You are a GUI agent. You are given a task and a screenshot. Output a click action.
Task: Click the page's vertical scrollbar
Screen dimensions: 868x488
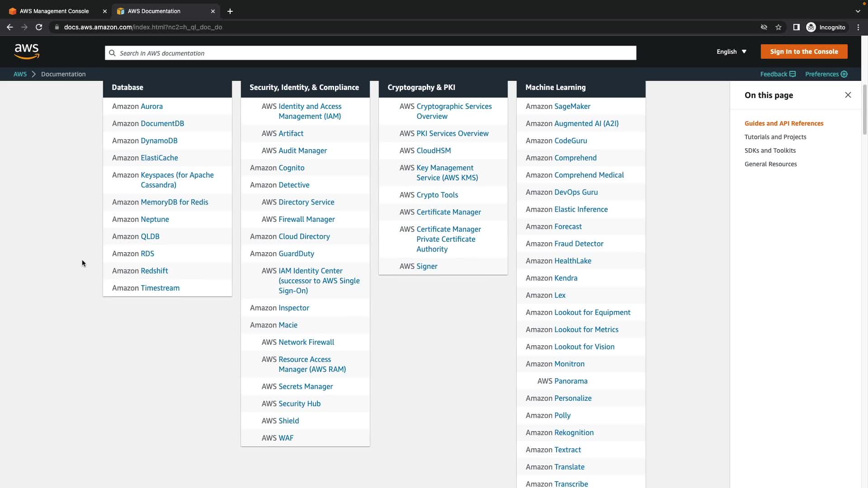pos(864,108)
